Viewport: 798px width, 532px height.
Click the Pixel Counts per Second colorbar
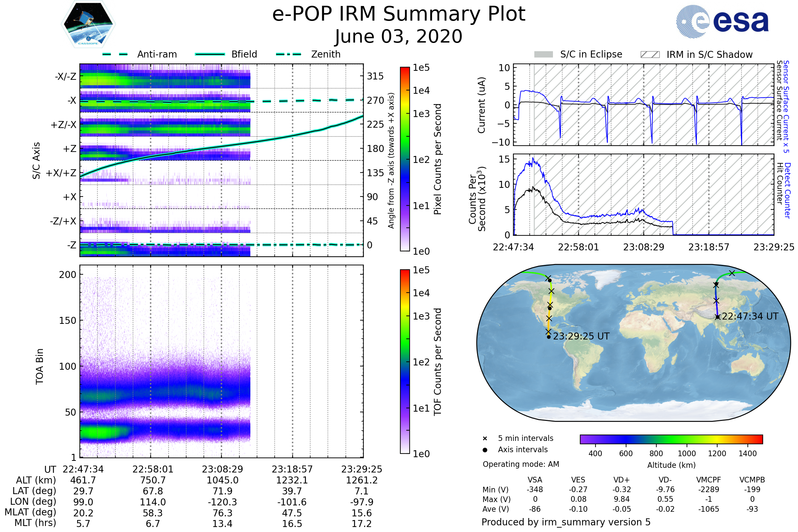click(x=405, y=159)
